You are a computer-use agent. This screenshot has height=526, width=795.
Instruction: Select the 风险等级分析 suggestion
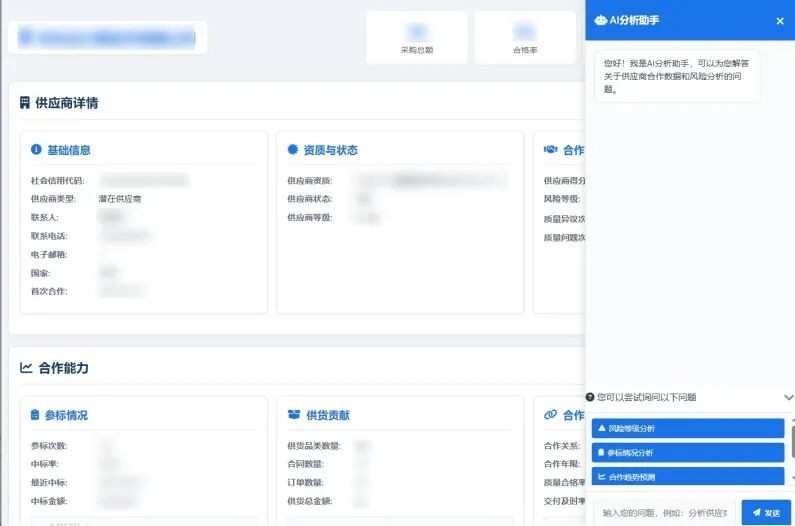(x=687, y=428)
